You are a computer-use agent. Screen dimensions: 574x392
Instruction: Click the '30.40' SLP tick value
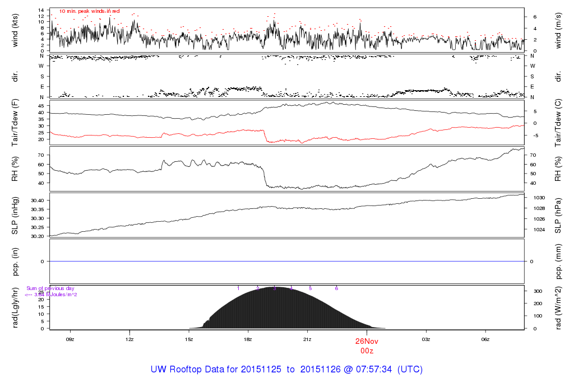pos(38,200)
